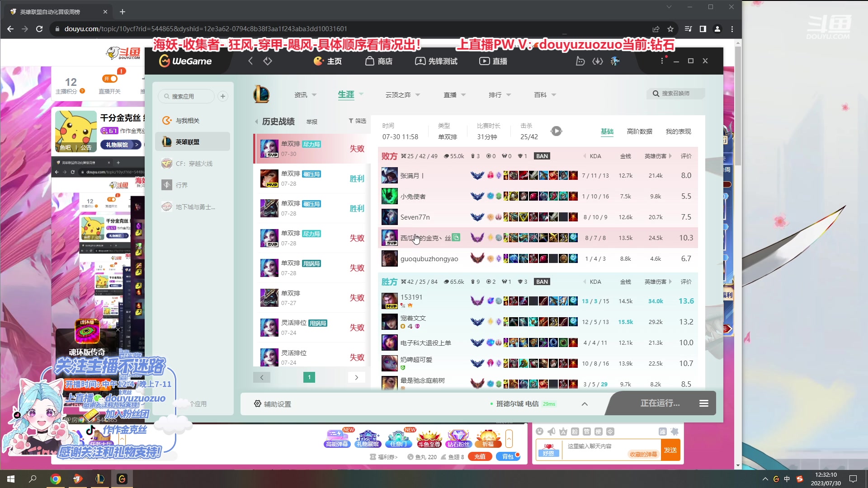Open Windows Start menu
The width and height of the screenshot is (868, 488).
(11, 479)
